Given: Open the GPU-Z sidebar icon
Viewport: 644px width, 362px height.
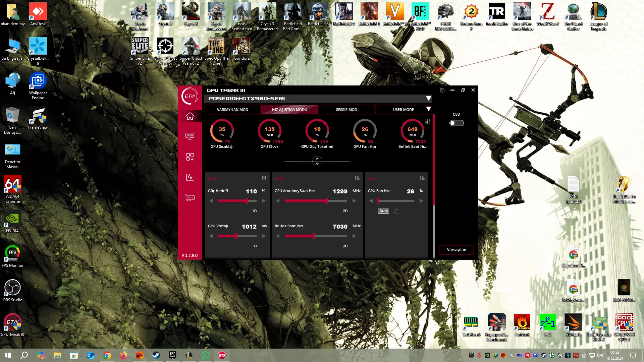Looking at the screenshot, I should (190, 198).
